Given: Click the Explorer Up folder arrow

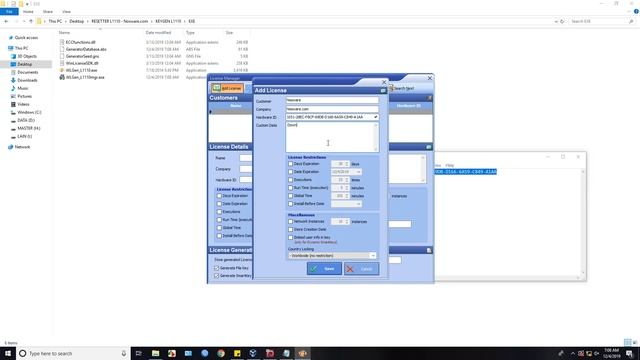Looking at the screenshot, I should [x=31, y=21].
